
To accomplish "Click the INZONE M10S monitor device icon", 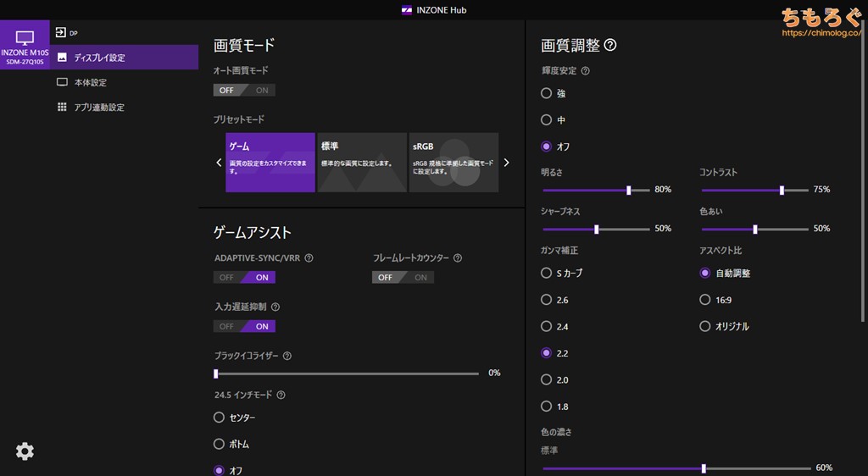I will 25,38.
